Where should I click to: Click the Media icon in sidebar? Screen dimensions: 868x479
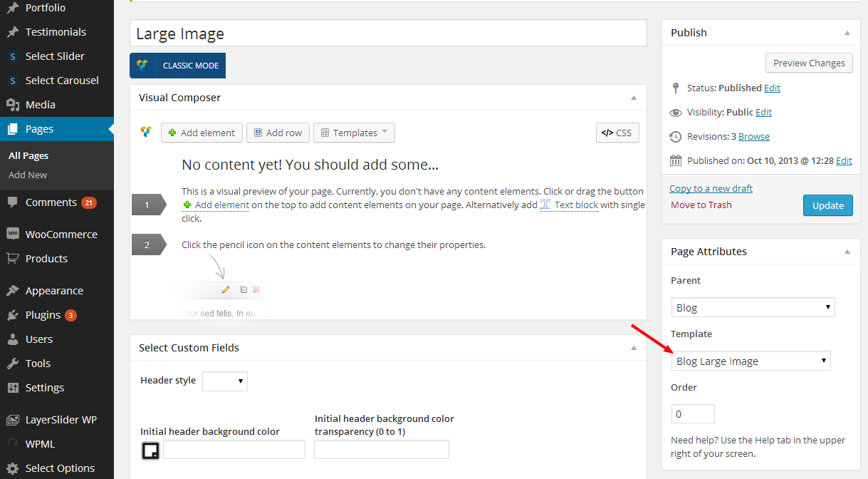point(13,105)
